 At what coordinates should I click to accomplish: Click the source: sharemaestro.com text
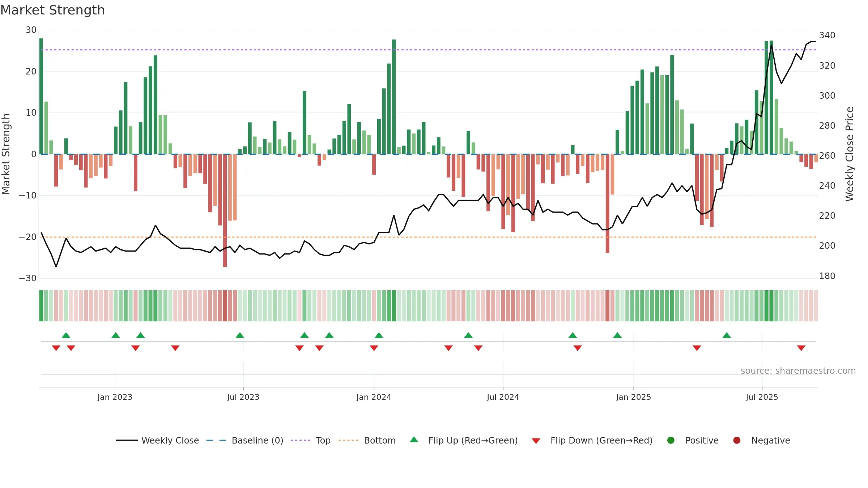click(798, 371)
